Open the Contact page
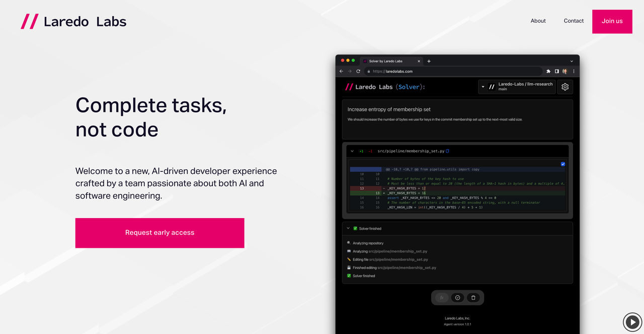Screen dimensions: 644x334 (x=574, y=21)
